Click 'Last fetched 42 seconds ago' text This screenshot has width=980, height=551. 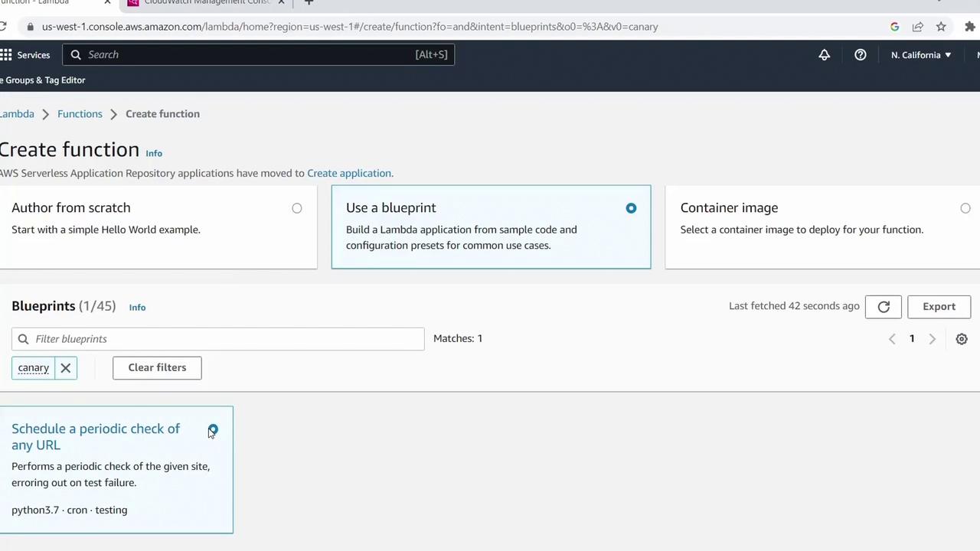click(x=794, y=306)
